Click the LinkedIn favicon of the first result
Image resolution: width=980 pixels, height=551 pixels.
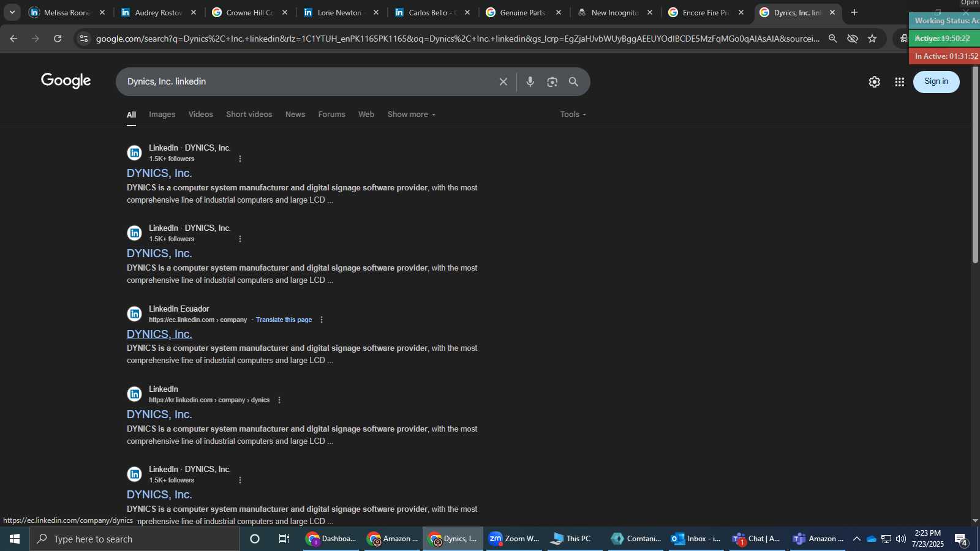pyautogui.click(x=134, y=153)
